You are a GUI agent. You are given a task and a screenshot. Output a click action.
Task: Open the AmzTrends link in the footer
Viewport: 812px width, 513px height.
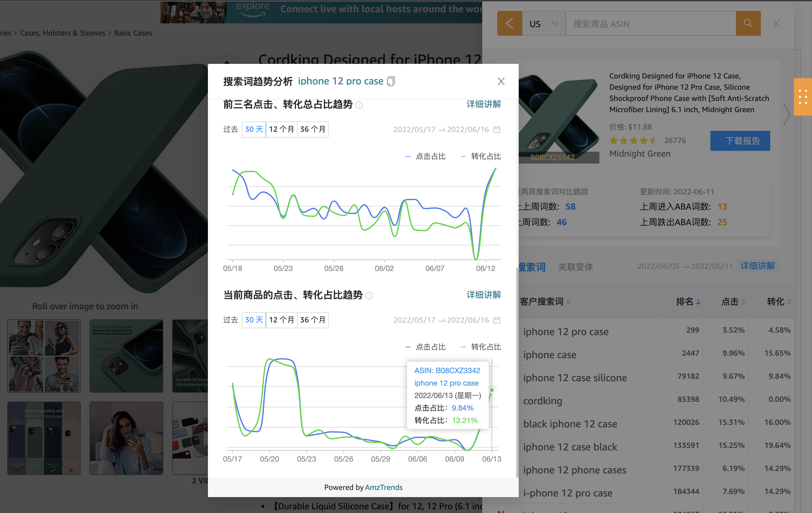383,487
